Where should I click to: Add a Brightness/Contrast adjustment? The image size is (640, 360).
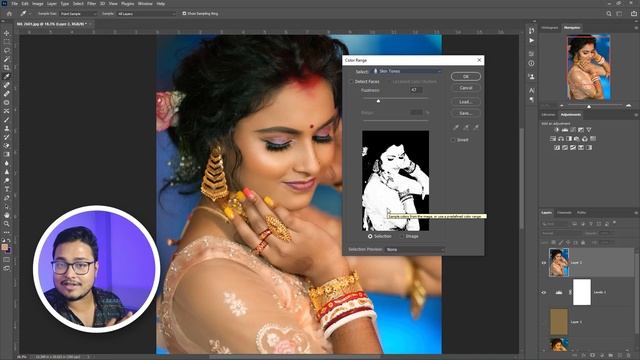(556, 130)
